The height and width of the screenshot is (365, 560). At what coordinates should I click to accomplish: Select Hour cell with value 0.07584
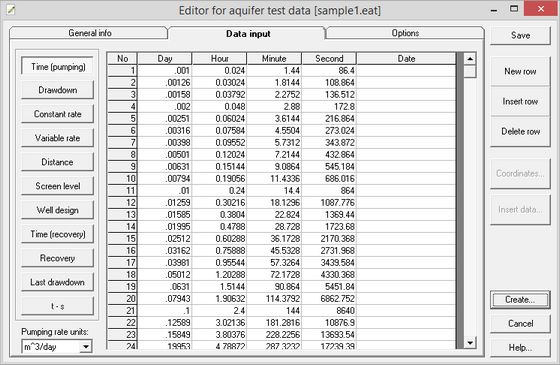click(219, 131)
